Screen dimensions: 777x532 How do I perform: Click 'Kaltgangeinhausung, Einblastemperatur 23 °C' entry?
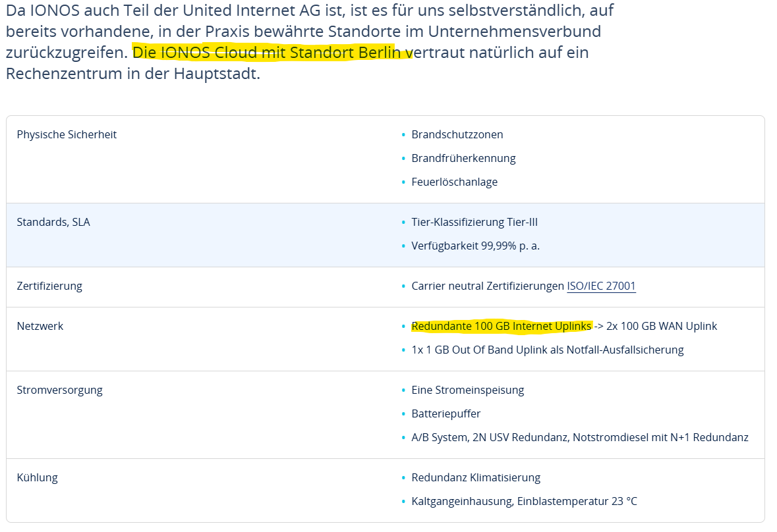(x=525, y=501)
